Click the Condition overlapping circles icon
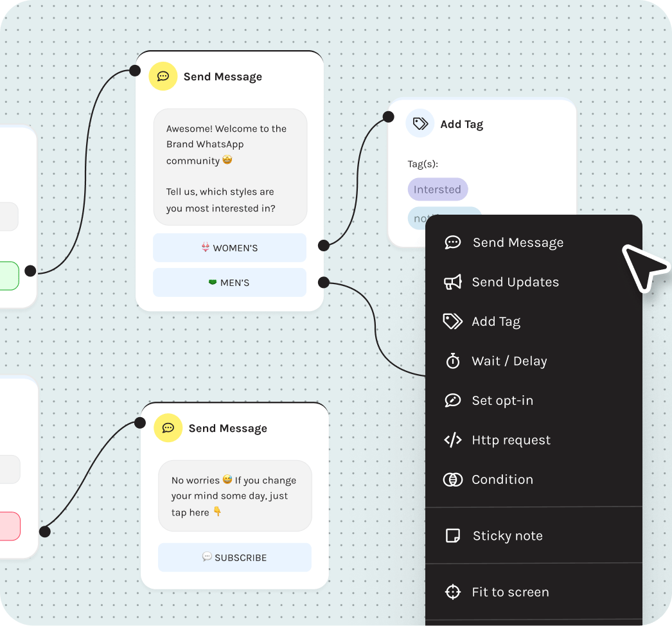This screenshot has width=672, height=626. [x=453, y=479]
